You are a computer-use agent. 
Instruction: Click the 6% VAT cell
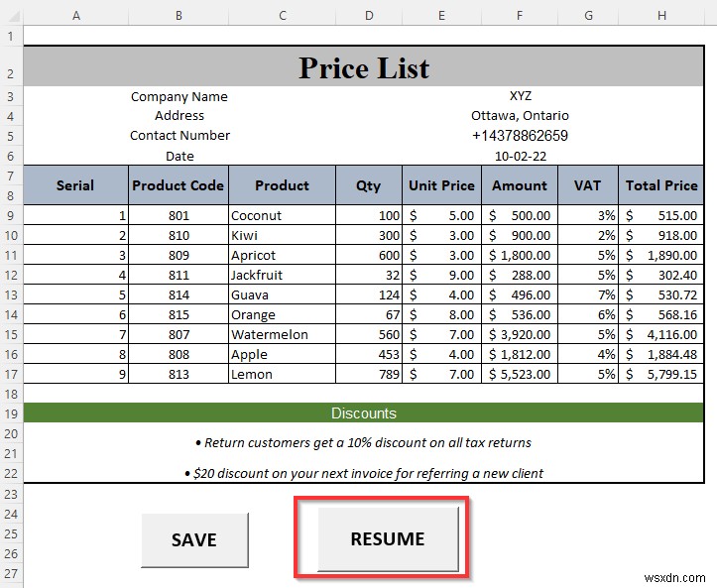tap(588, 314)
